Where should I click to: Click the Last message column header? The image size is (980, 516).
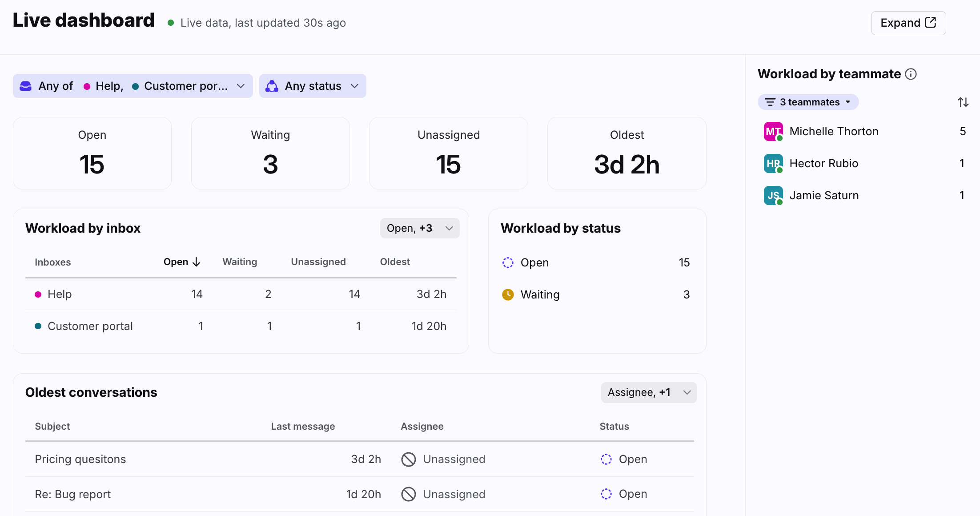(303, 427)
